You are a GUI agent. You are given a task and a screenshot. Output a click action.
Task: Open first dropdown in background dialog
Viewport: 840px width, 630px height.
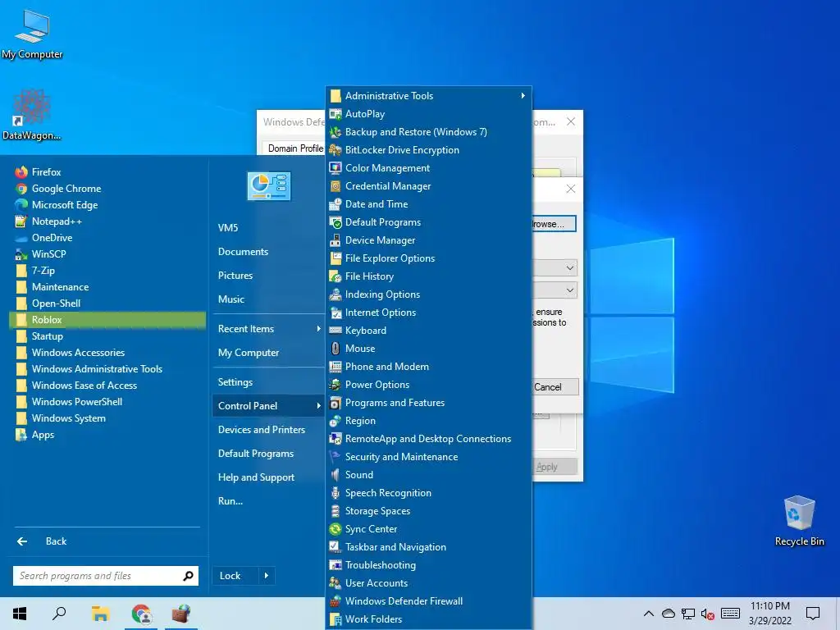coord(569,267)
